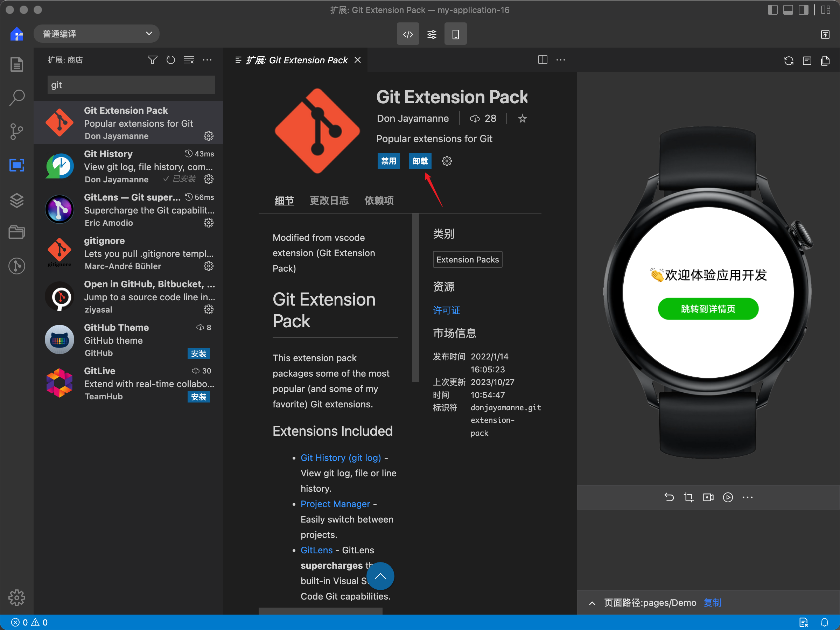Install the GitLive extension
Screen dimensions: 840x630
(198, 397)
